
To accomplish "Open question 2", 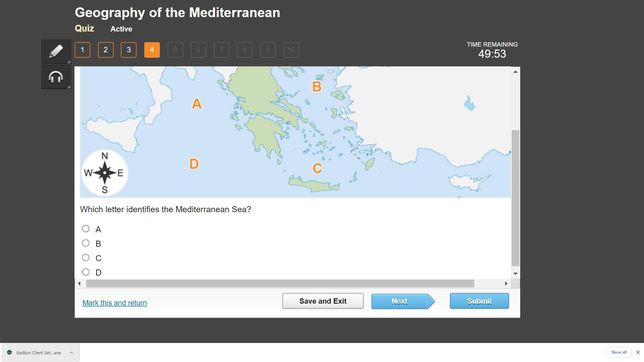I will point(106,50).
